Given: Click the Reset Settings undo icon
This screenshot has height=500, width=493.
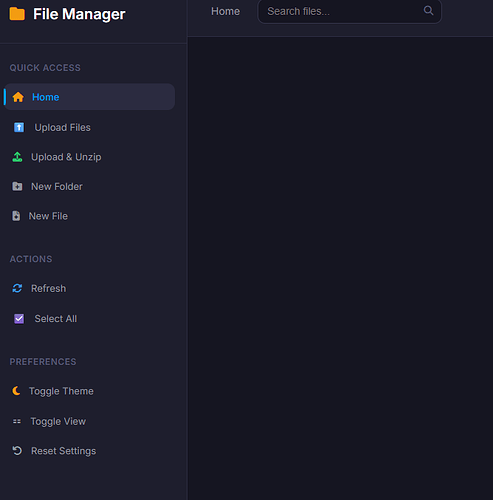Looking at the screenshot, I should (17, 451).
